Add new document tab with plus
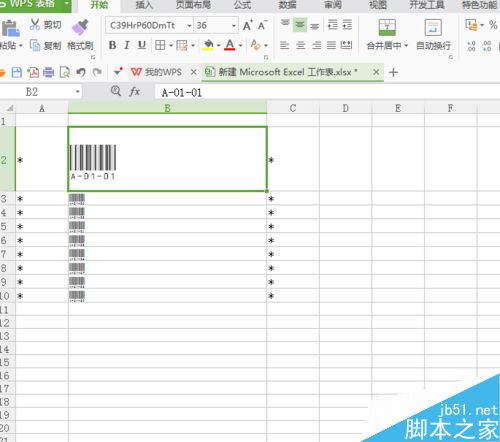The height and width of the screenshot is (442, 500). [x=393, y=72]
